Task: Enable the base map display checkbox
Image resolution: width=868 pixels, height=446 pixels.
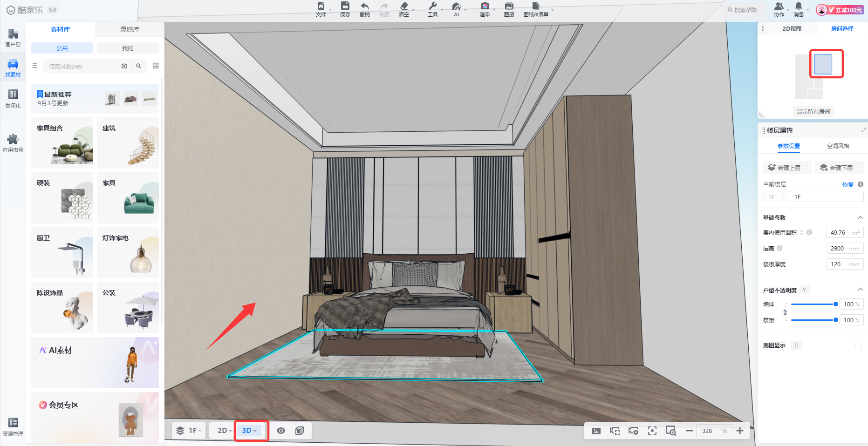Action: pos(858,345)
